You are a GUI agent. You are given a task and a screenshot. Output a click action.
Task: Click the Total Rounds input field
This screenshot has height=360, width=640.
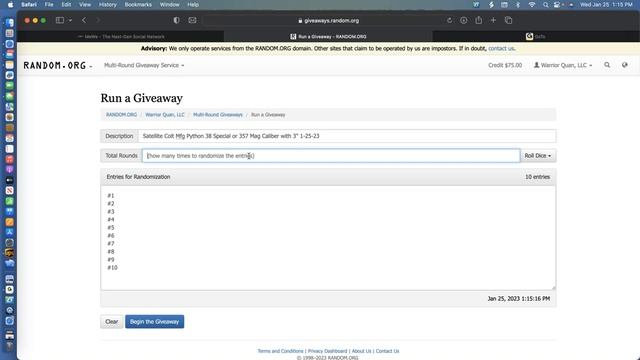(331, 156)
